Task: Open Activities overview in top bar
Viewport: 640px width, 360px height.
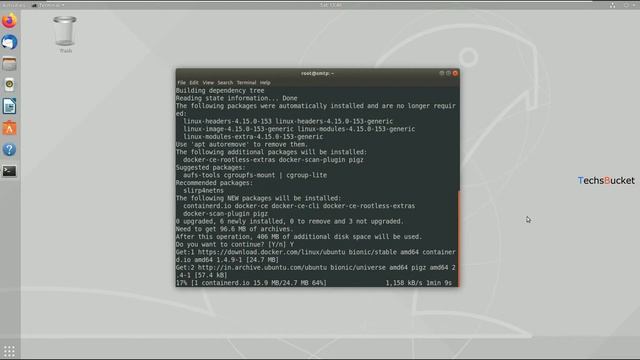Action: coord(14,5)
